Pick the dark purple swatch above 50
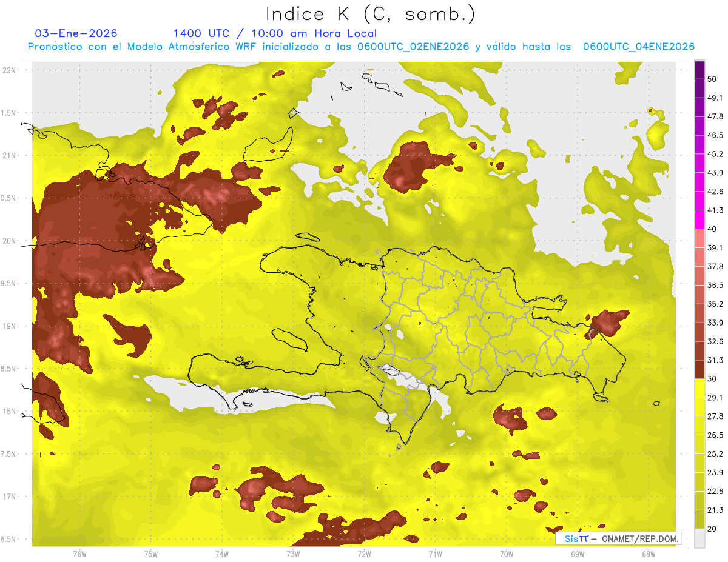 (x=700, y=70)
